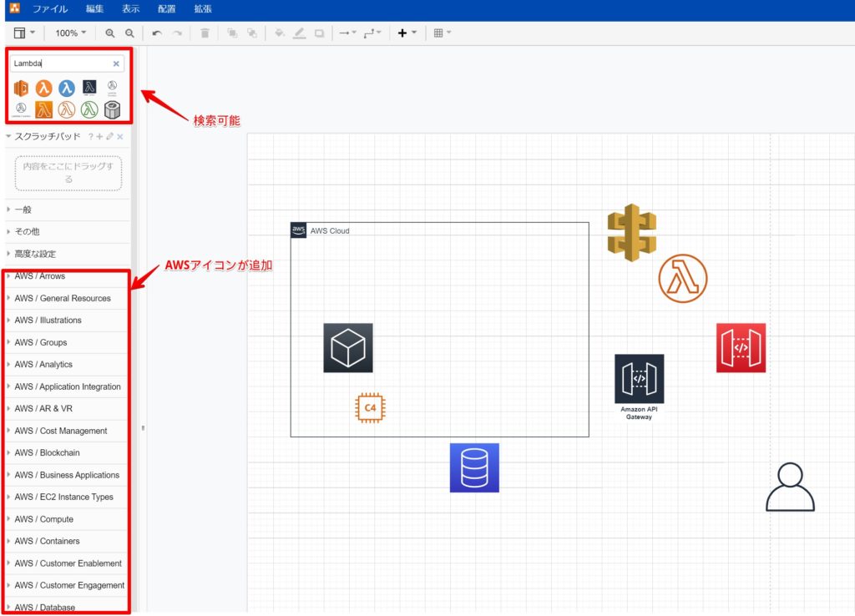Expand AWS / Illustrations library
The width and height of the screenshot is (855, 616).
[66, 321]
